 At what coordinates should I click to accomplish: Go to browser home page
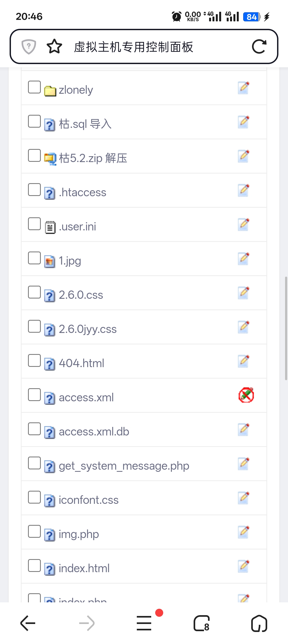259,623
